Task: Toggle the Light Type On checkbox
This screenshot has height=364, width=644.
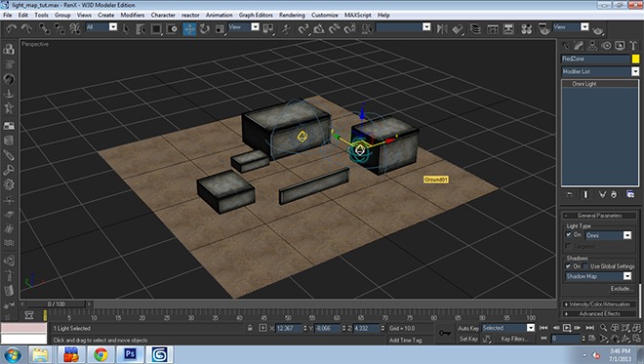Action: point(569,234)
